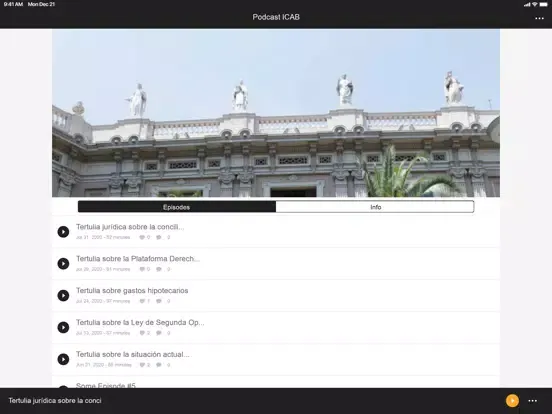
Task: Tap the 'Podcast ICAB' header title
Action: click(276, 17)
